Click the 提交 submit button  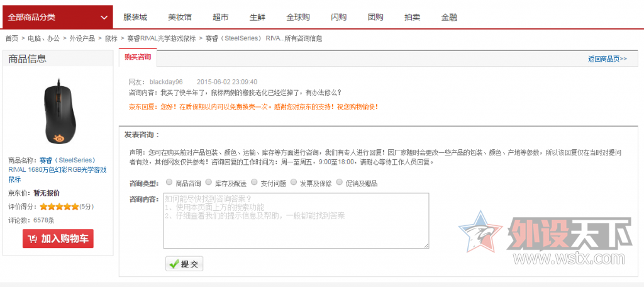(184, 264)
